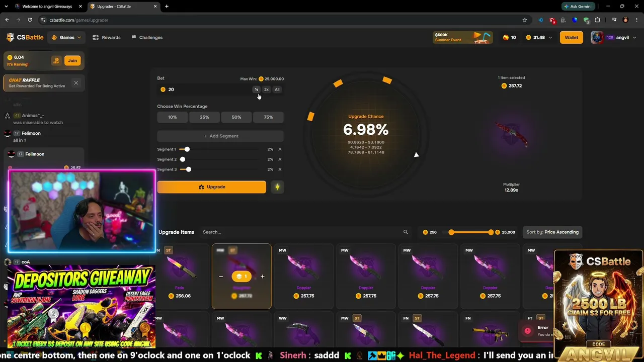The image size is (644, 362).
Task: Increase selected item quantity with plus
Action: click(x=262, y=277)
